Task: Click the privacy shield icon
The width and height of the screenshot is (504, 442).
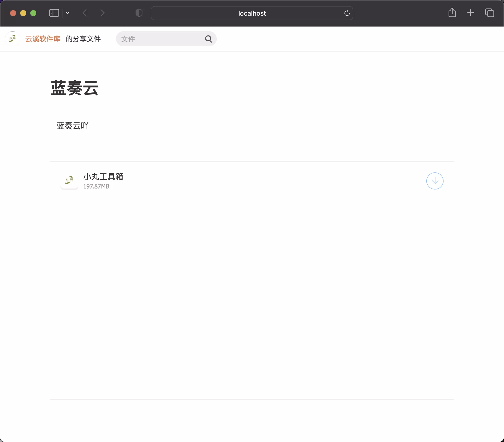Action: pos(139,13)
